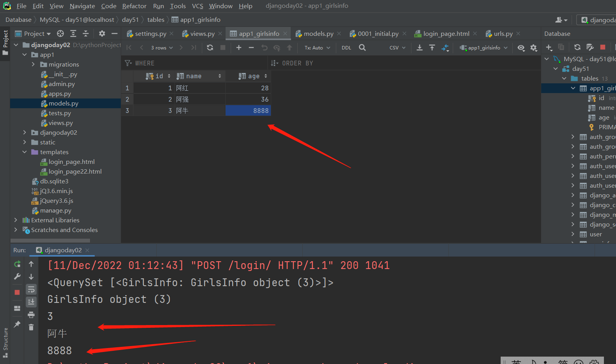
Task: Sort by the age column header
Action: [x=248, y=76]
